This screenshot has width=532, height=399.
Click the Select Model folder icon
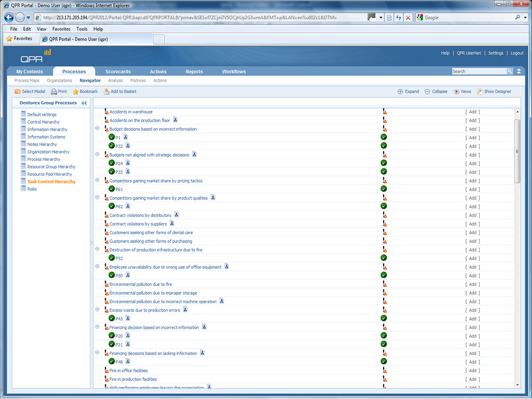coord(18,92)
